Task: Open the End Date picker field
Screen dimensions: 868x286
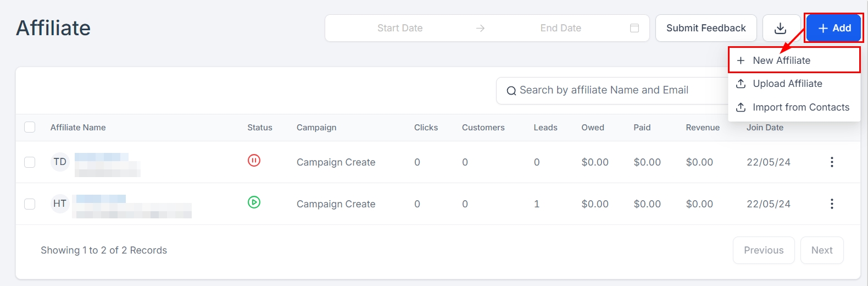Action: pyautogui.click(x=560, y=28)
